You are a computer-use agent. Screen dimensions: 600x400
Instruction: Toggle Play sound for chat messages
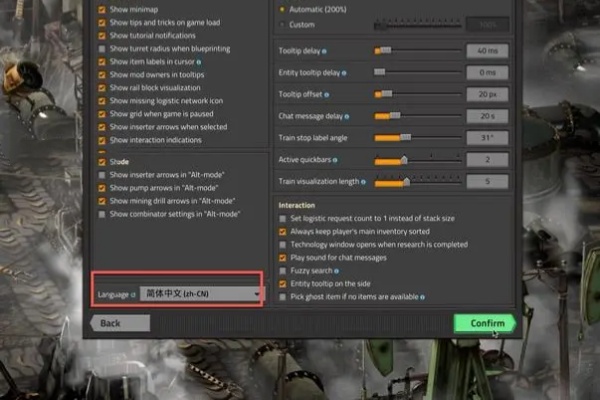pos(283,257)
